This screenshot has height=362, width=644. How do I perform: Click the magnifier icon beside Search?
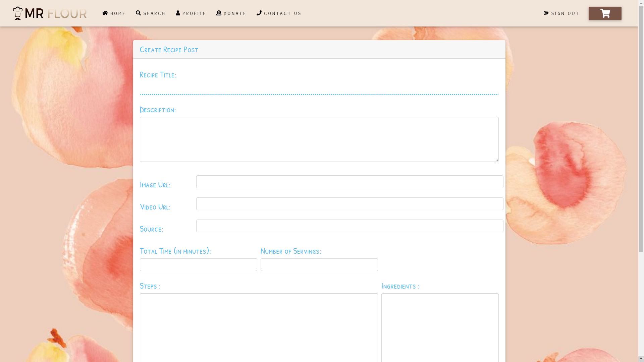pyautogui.click(x=138, y=13)
